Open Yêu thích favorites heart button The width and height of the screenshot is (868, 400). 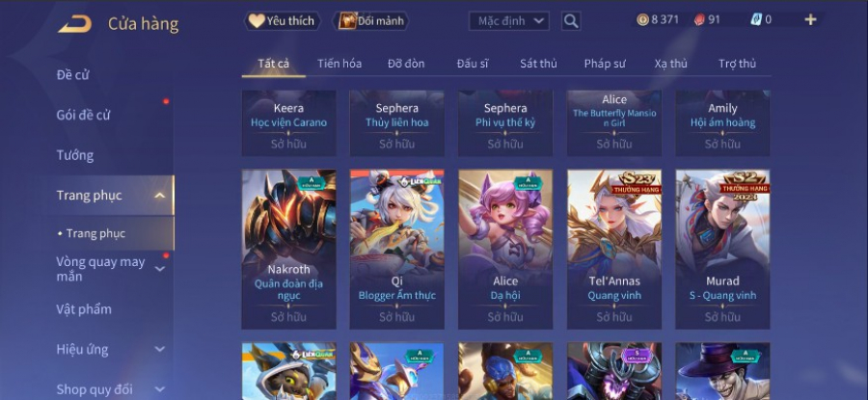coord(283,21)
